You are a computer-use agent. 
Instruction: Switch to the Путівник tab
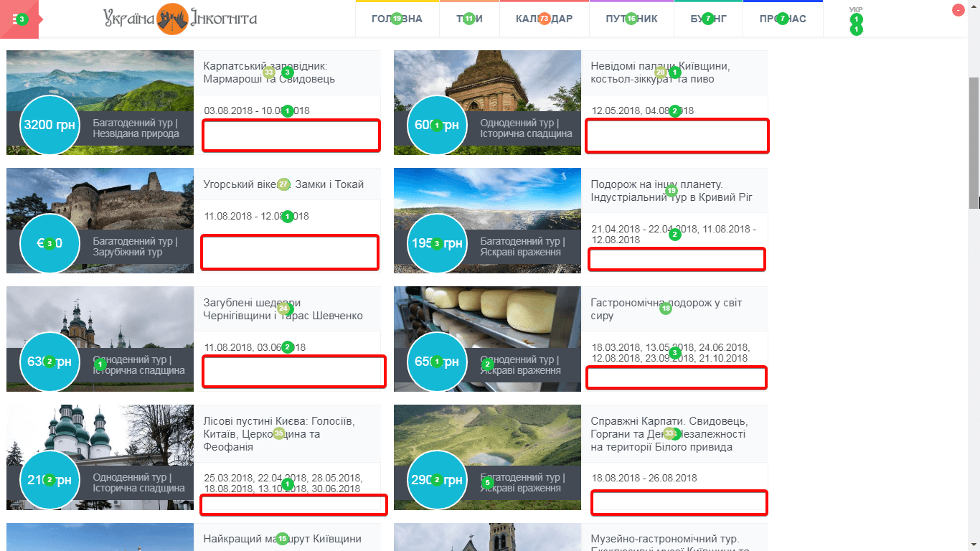point(631,19)
